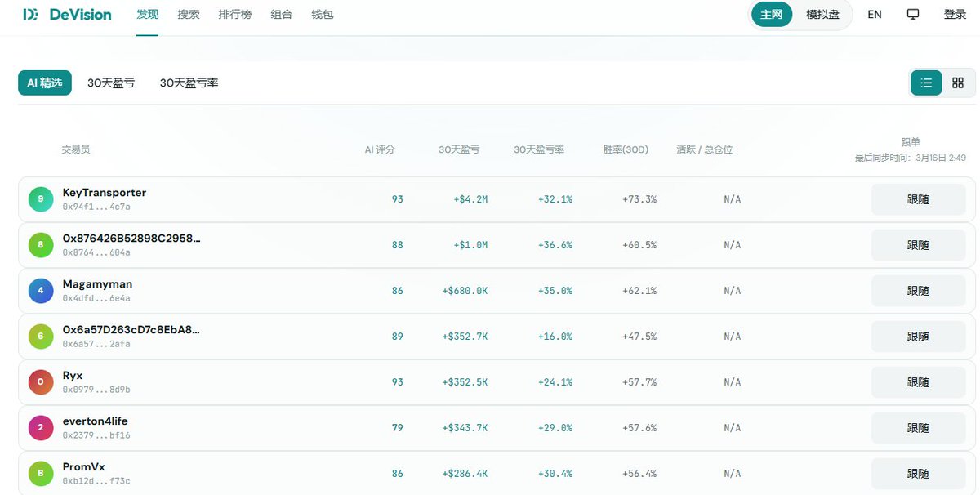Open the 排行榜 tab

(235, 15)
